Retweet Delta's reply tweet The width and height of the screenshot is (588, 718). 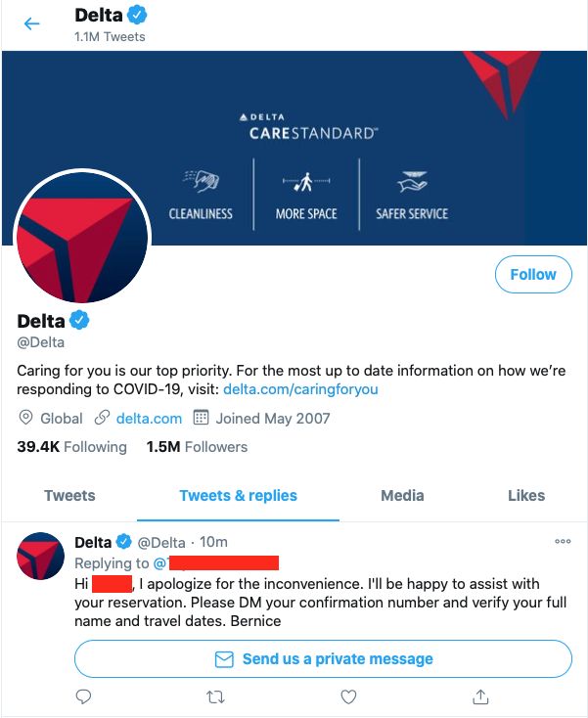tap(215, 696)
